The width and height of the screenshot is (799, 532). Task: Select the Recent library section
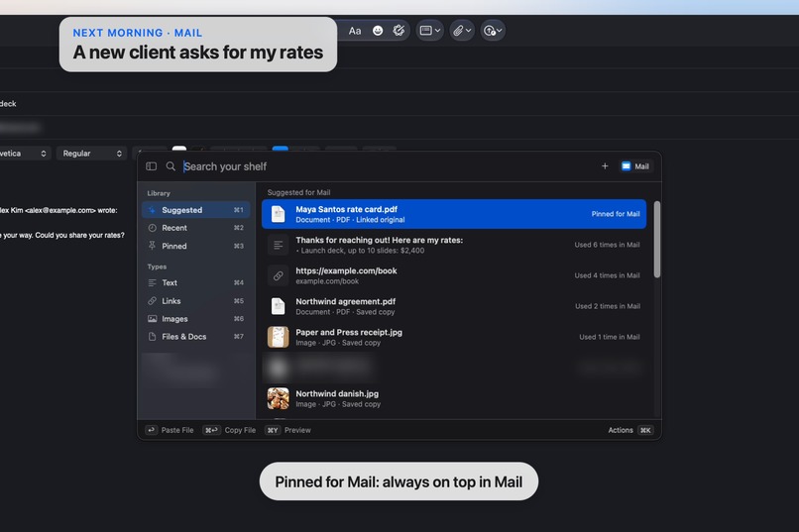(196, 228)
